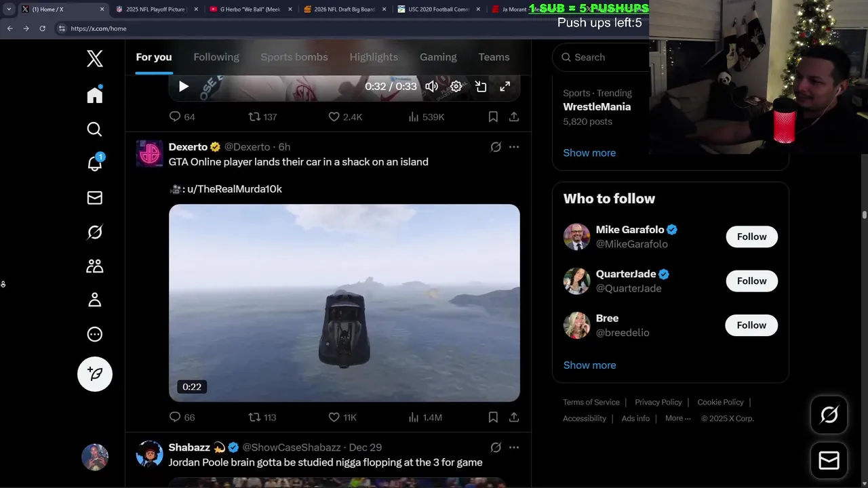
Task: Follow QuarterJade
Action: click(751, 281)
